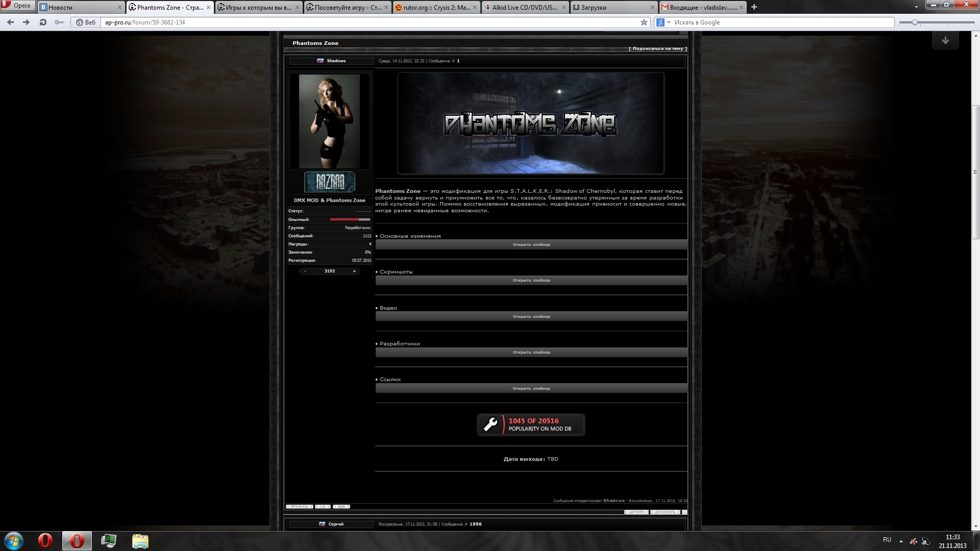
Task: Switch to the Новости tab
Action: 77,8
